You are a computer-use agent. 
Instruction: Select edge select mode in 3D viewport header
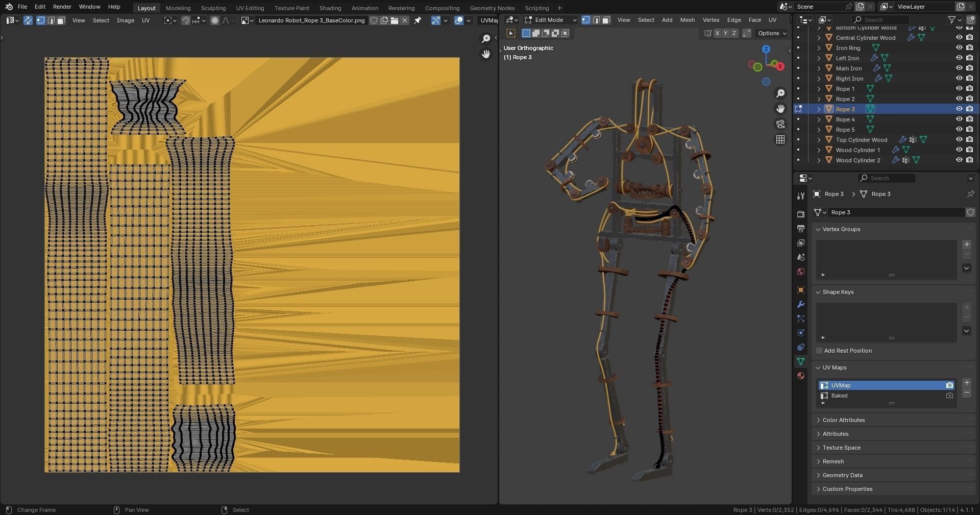pyautogui.click(x=596, y=20)
